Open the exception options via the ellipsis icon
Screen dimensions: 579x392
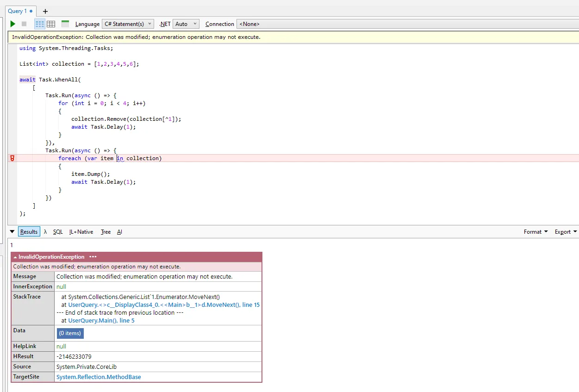92,256
